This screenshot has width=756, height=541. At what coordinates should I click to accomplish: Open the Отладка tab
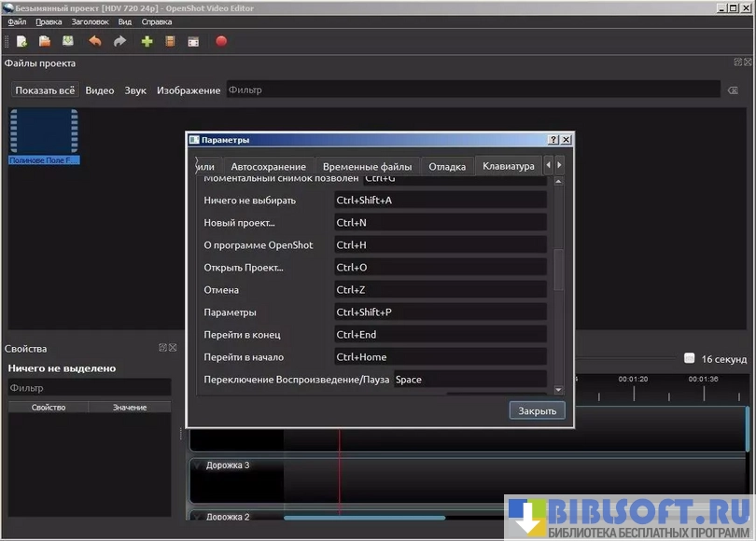click(x=447, y=166)
